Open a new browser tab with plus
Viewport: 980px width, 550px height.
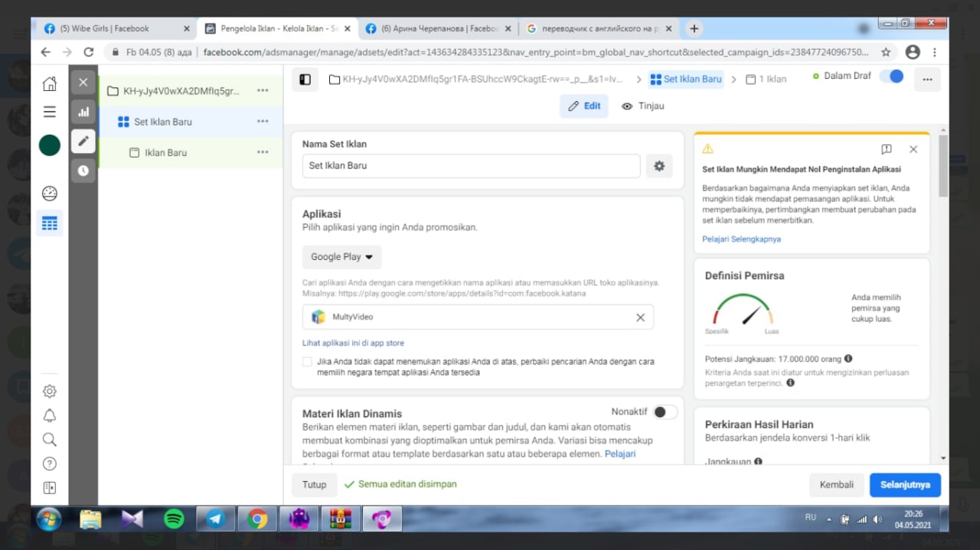(694, 28)
